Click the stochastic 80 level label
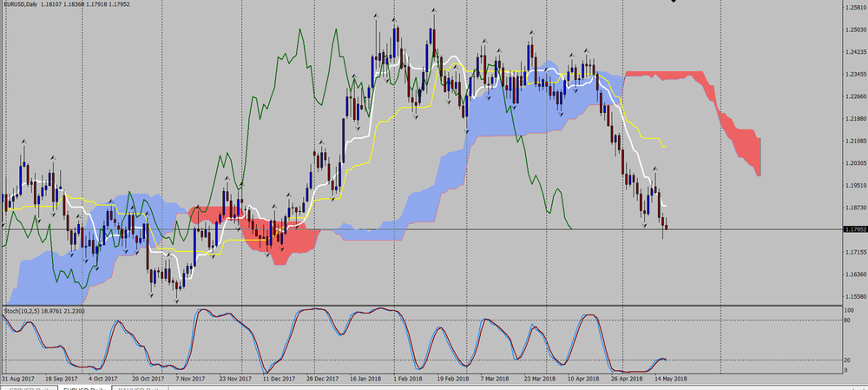 point(846,320)
